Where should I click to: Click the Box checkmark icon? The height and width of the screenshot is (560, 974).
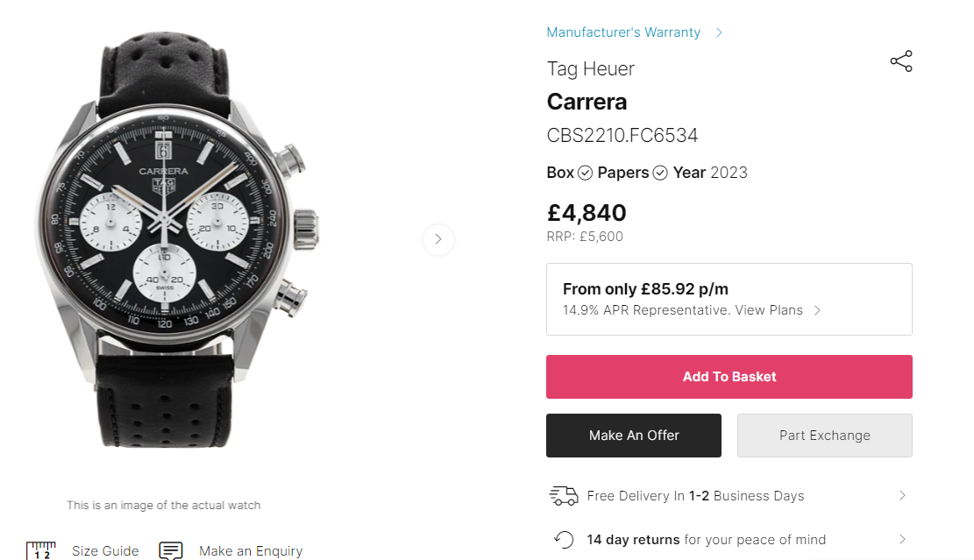click(586, 173)
